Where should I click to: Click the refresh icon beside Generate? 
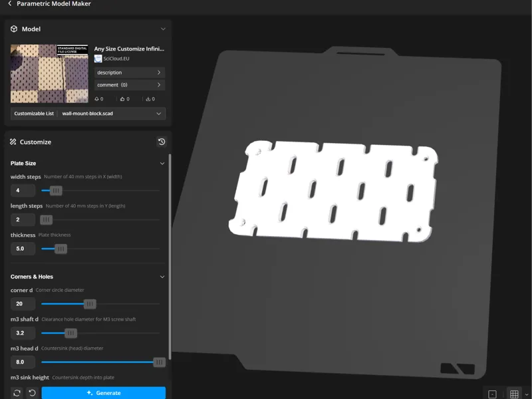tap(17, 393)
